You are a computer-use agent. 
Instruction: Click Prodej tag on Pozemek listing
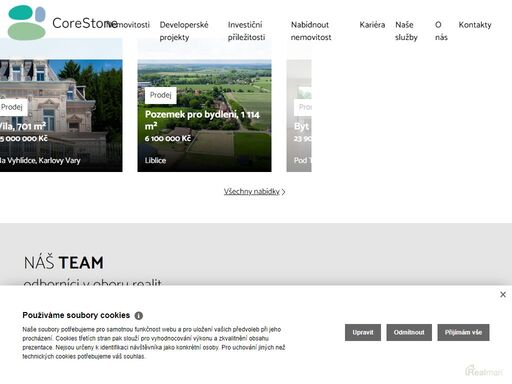[161, 95]
